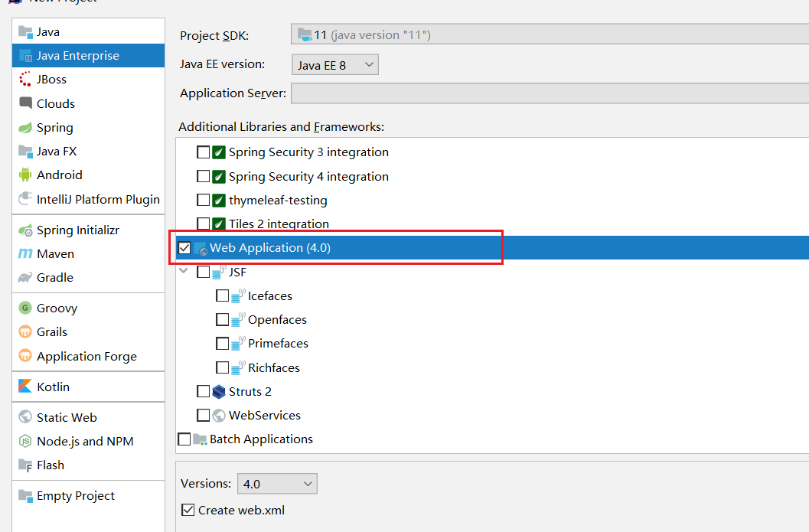Screen dimensions: 809x532
Task: Click the Batch Applications folder icon
Action: click(x=200, y=439)
